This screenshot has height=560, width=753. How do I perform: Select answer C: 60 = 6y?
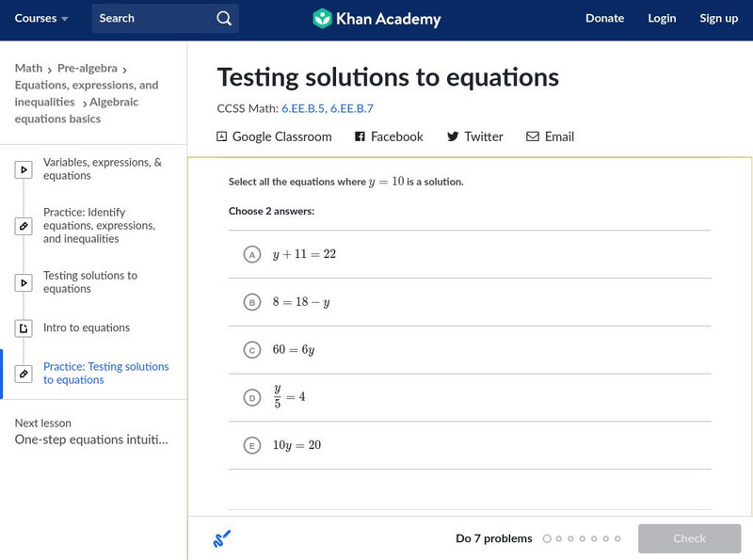pyautogui.click(x=251, y=350)
